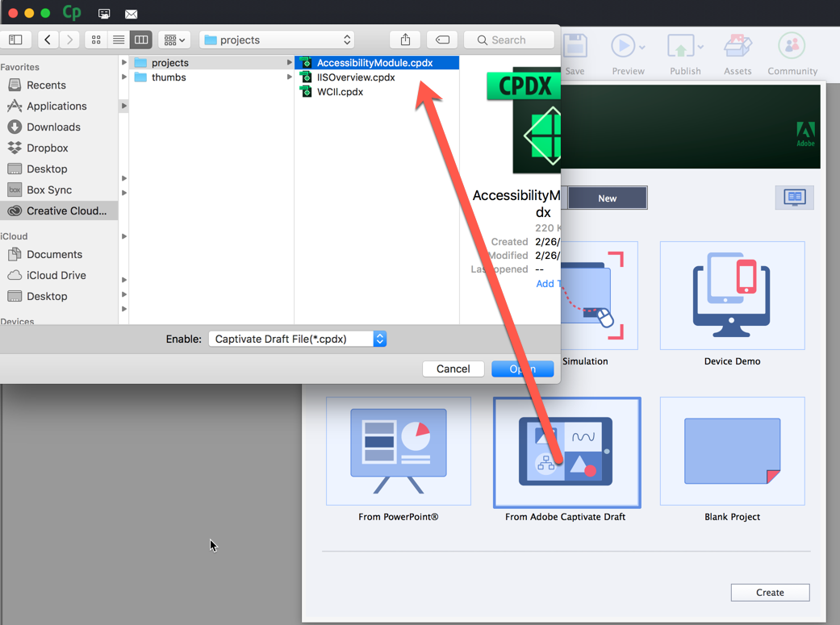Click the CPDX file preview thumbnail
Image resolution: width=840 pixels, height=625 pixels.
[x=524, y=120]
